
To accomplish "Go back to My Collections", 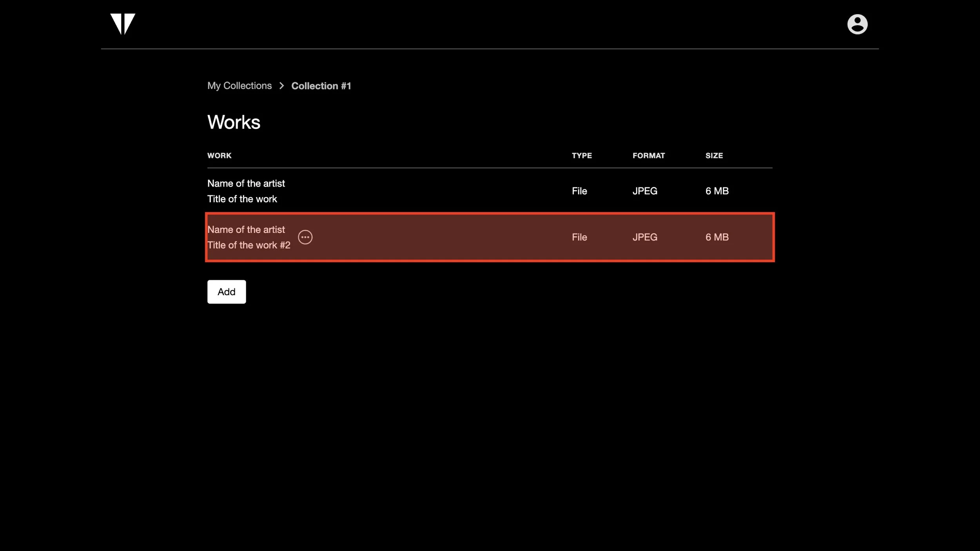I will (239, 86).
